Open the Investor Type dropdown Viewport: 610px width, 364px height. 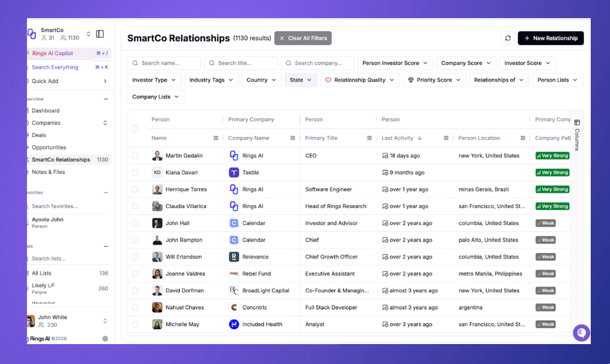(x=154, y=80)
